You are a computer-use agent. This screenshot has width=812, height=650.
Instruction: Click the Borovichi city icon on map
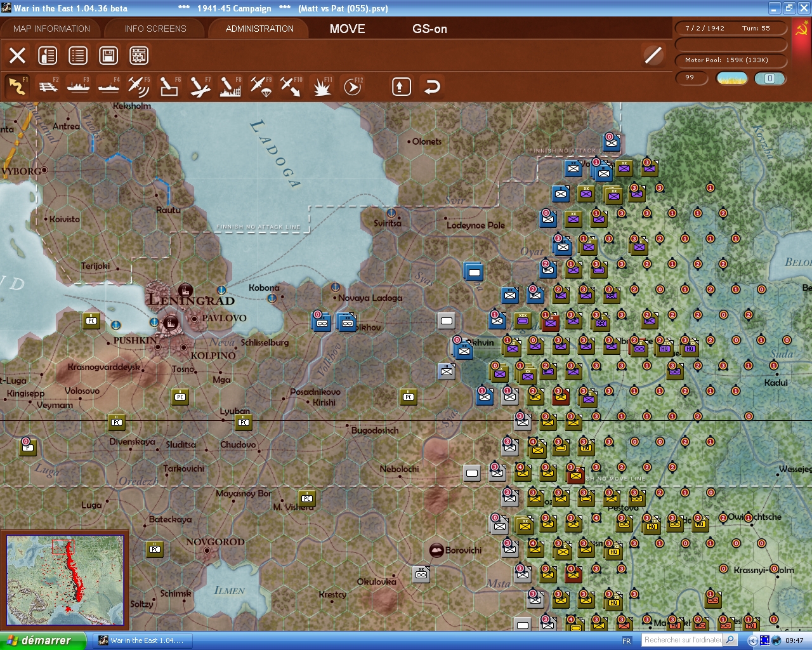coord(436,550)
